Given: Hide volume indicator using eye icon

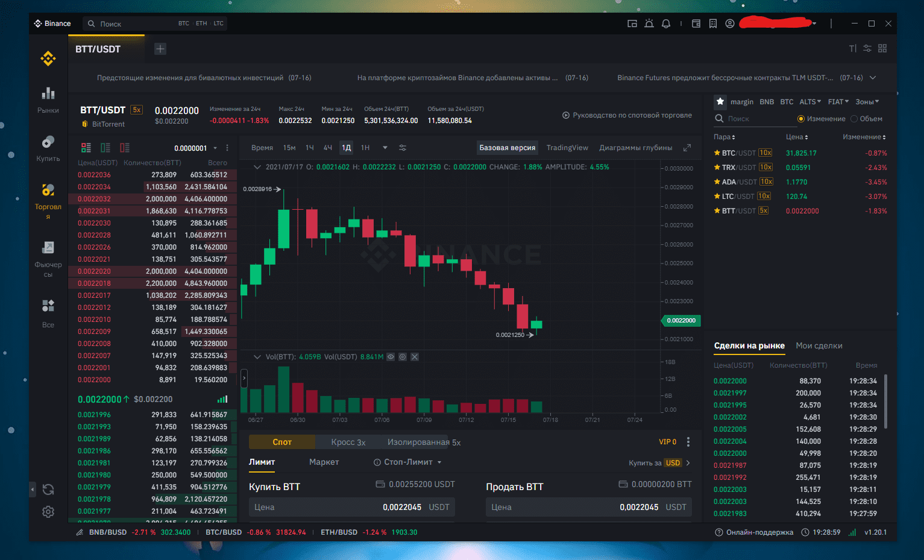Looking at the screenshot, I should pos(391,357).
